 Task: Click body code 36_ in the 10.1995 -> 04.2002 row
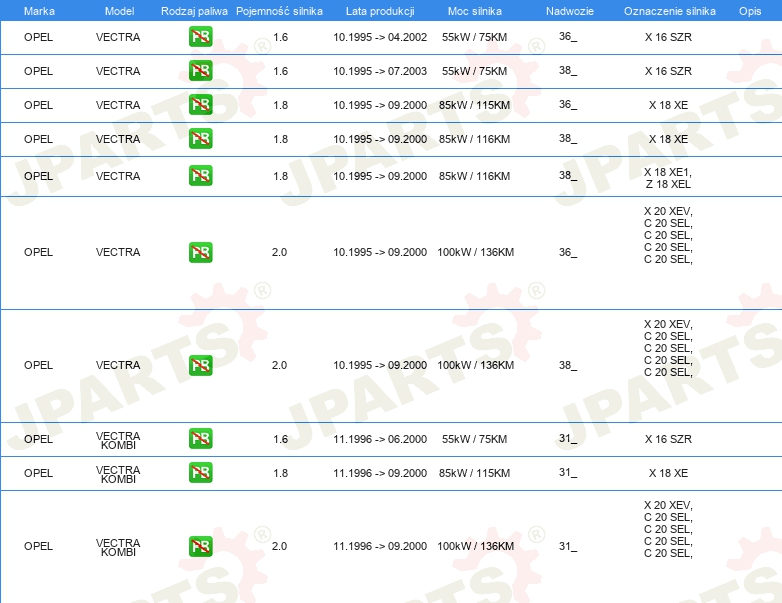tap(568, 36)
